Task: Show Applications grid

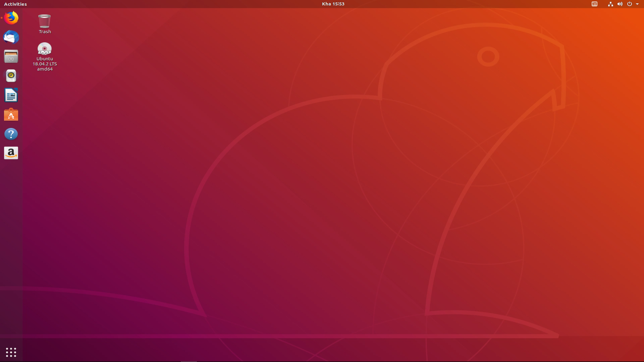Action: 11,352
